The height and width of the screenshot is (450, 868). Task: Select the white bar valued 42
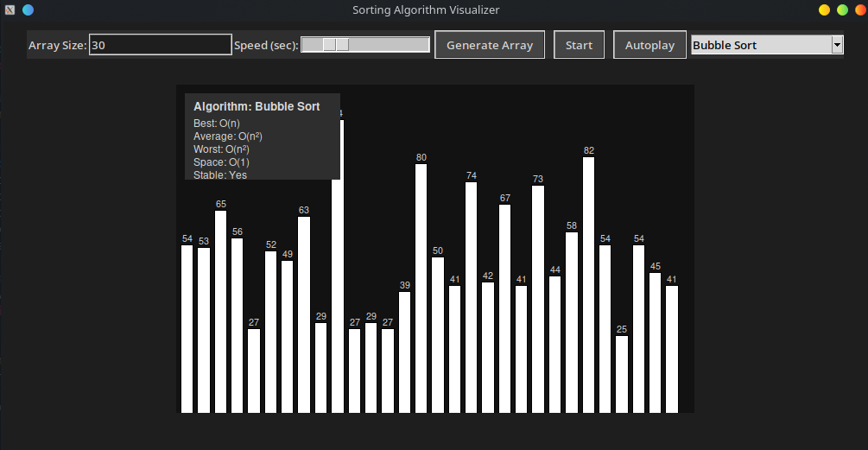(488, 347)
